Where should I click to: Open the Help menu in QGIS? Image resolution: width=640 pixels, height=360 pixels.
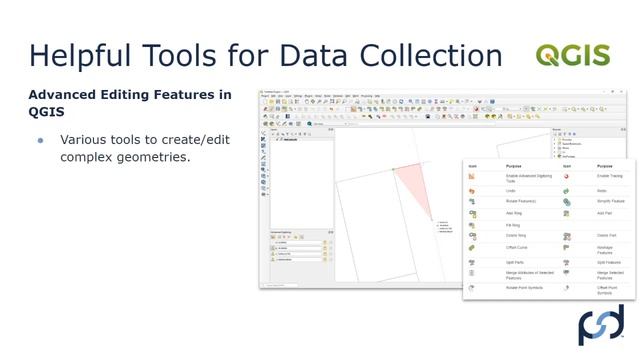(377, 96)
